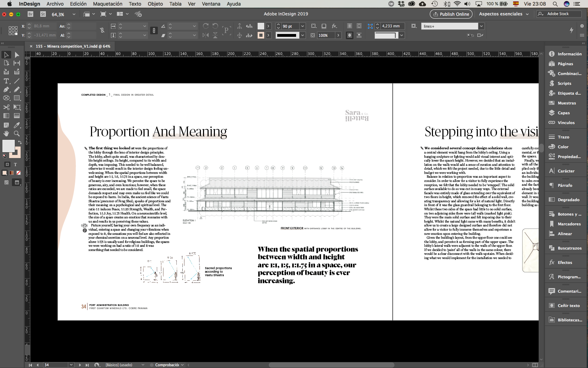Toggle formatting affects text button
Screen dimensions: 588x368
point(15,164)
